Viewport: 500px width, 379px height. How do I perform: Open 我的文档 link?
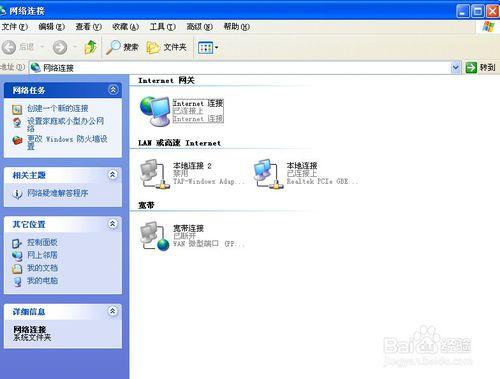point(42,268)
